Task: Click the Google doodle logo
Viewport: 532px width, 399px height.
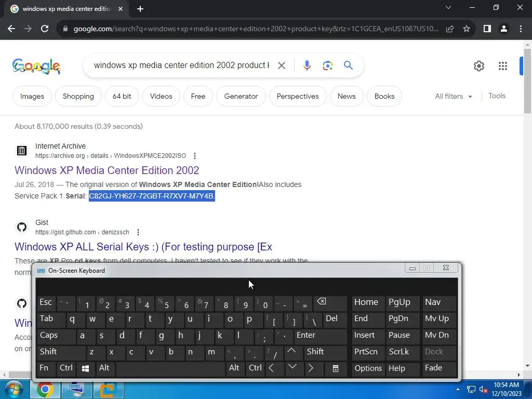Action: pyautogui.click(x=36, y=66)
